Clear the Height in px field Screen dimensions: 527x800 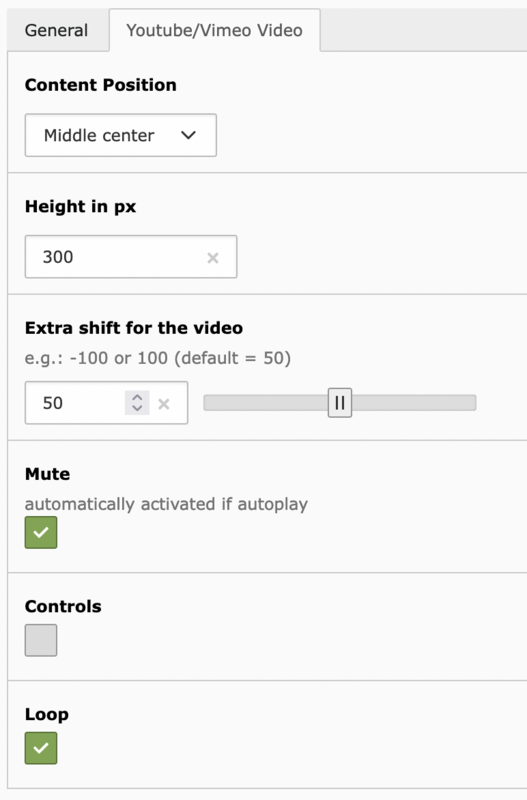[213, 258]
